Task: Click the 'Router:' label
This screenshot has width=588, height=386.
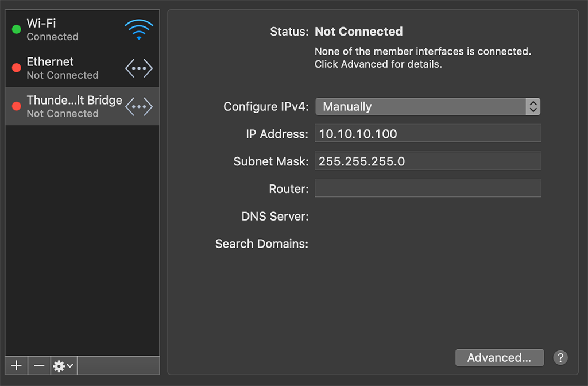Action: (x=289, y=188)
